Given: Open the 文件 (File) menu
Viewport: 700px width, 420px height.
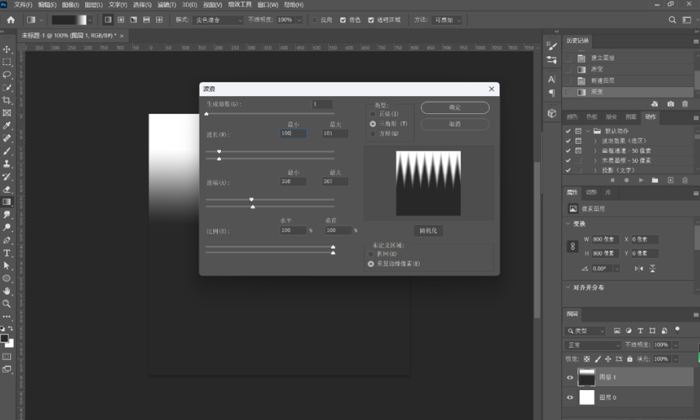Looking at the screenshot, I should [22, 4].
